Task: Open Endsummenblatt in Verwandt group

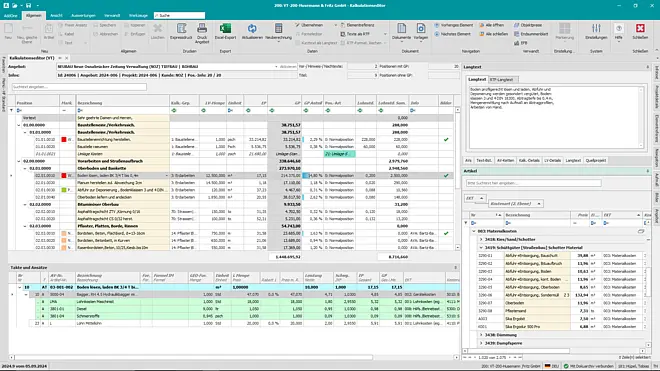Action: pos(531,34)
